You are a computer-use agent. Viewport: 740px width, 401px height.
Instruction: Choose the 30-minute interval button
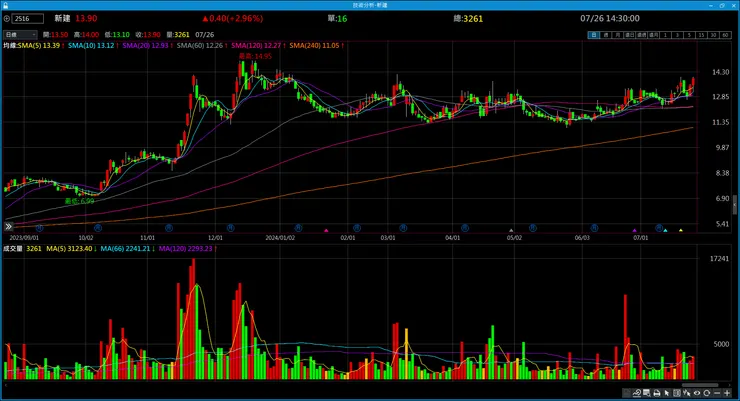click(x=714, y=35)
